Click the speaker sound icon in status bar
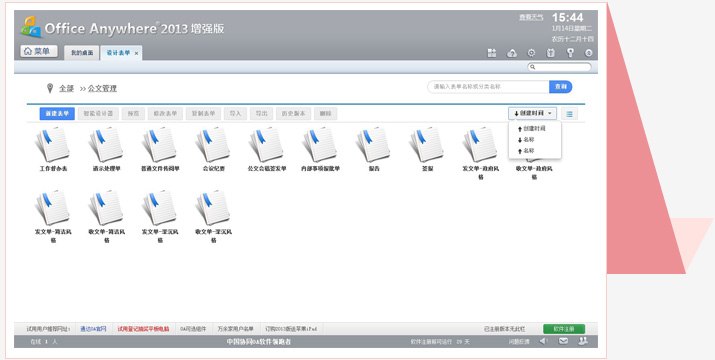This screenshot has width=715, height=360. pyautogui.click(x=543, y=341)
